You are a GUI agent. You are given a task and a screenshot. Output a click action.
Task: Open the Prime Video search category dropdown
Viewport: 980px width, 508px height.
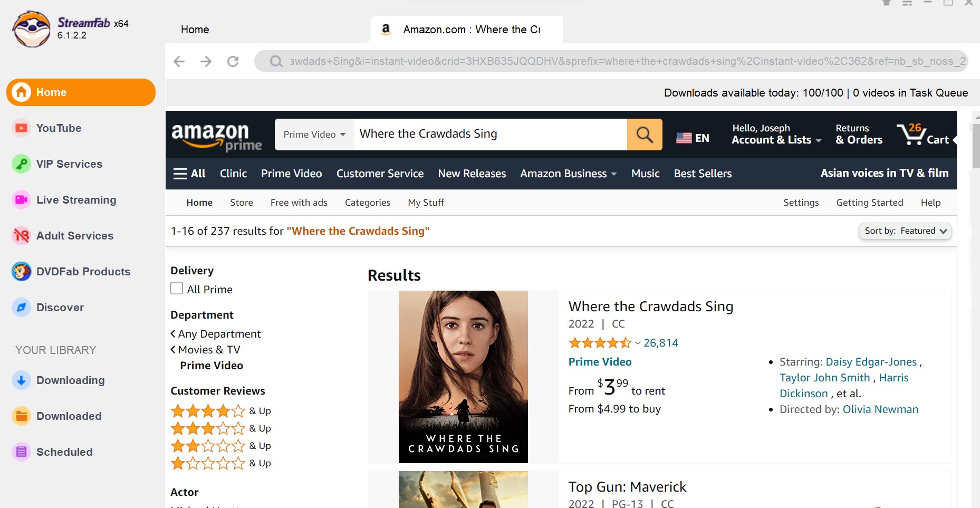314,135
